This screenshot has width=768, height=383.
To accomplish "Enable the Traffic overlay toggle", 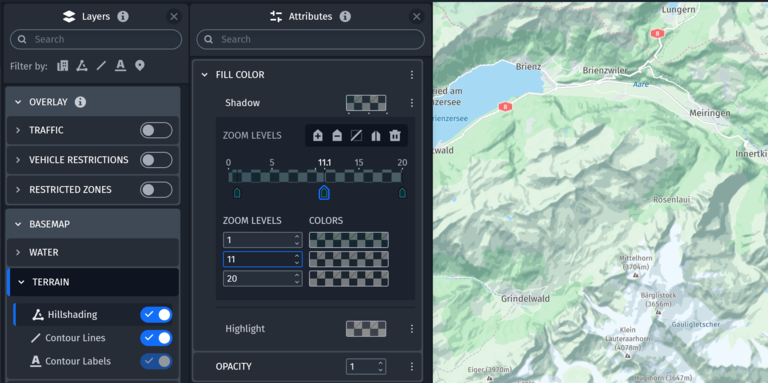I will (156, 130).
